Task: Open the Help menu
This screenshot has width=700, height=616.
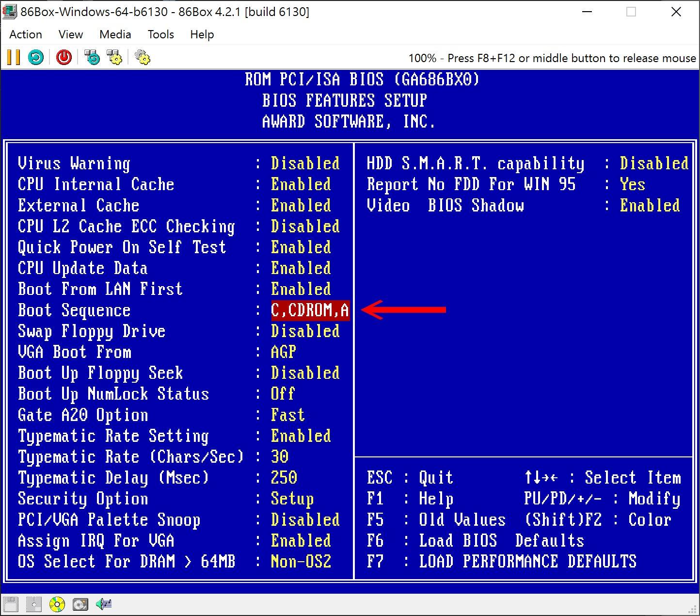Action: [x=202, y=34]
